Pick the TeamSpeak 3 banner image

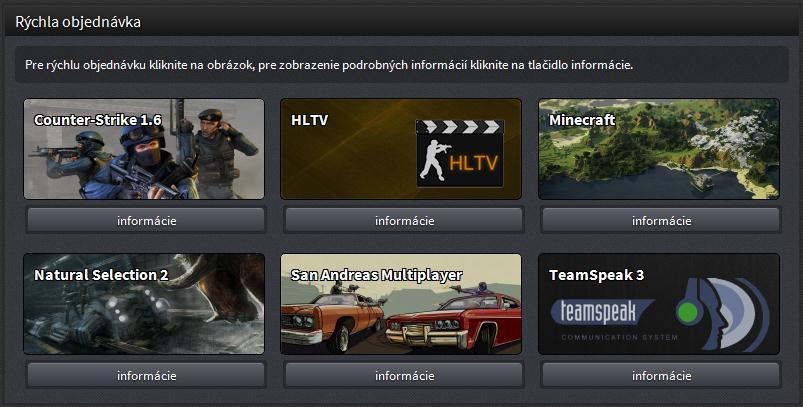click(x=659, y=304)
